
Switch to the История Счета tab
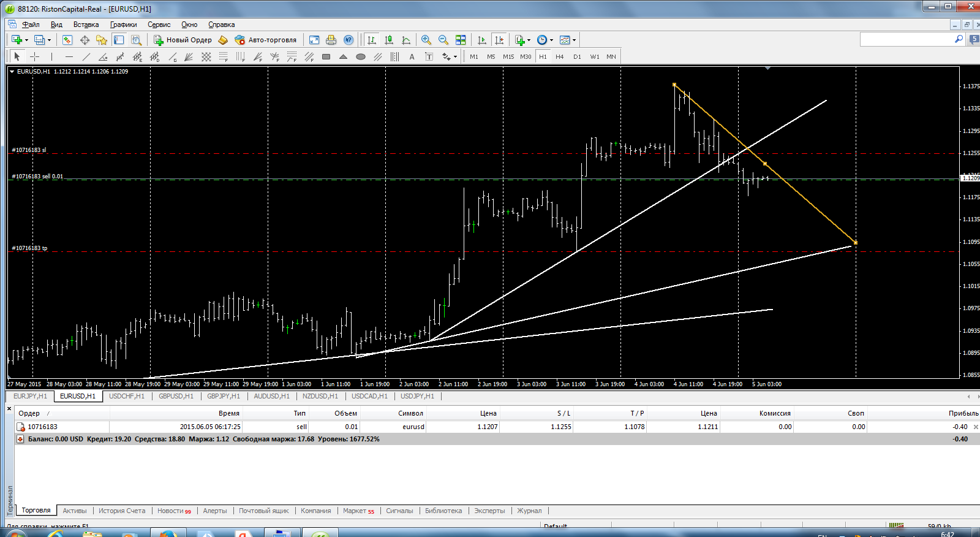[x=122, y=511]
